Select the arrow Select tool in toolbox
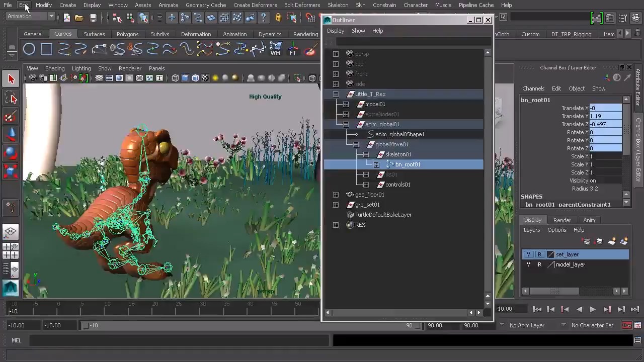644x362 pixels. click(11, 79)
